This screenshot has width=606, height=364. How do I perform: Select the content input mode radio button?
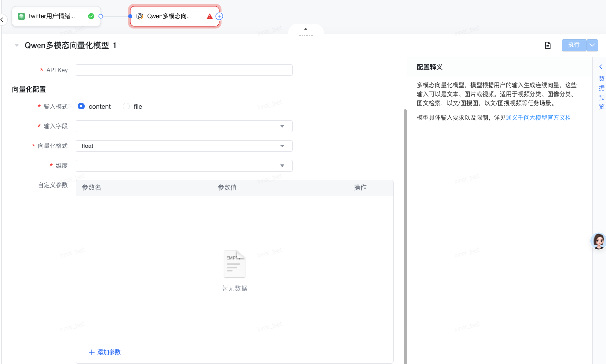81,106
